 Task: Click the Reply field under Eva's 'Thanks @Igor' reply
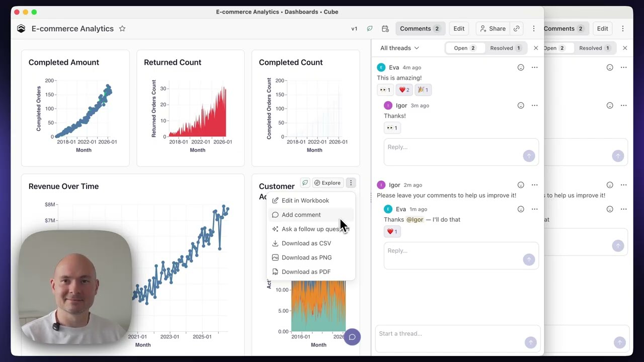coord(461,255)
